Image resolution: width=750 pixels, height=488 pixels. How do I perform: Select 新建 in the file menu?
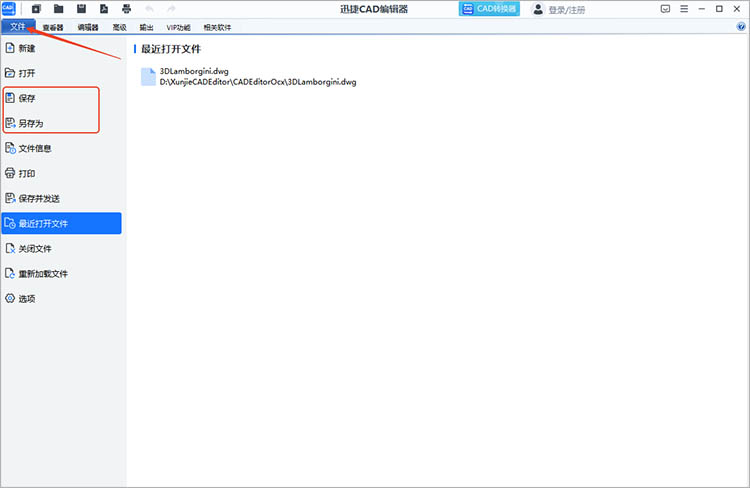61,48
